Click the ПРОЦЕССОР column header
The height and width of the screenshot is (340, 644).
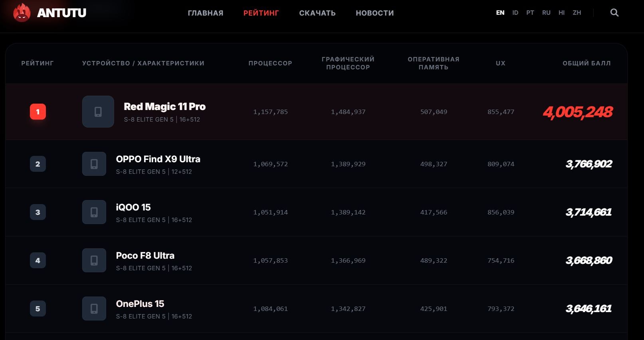click(x=271, y=63)
